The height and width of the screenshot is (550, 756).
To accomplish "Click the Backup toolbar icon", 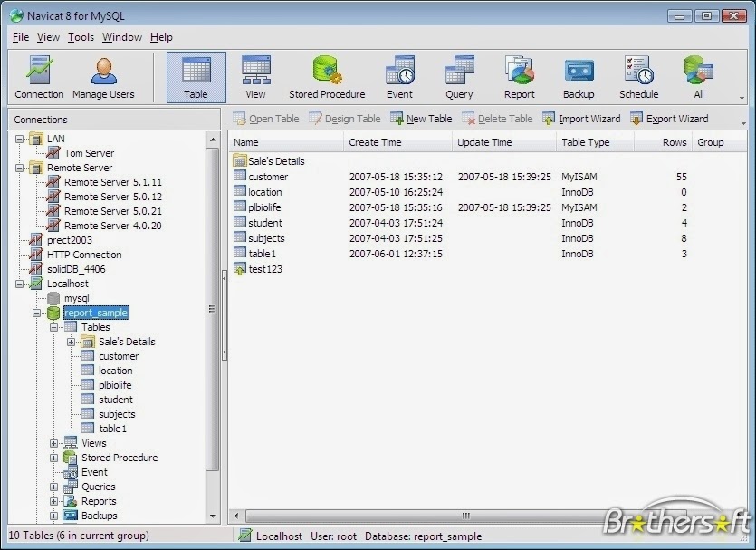I will tap(579, 76).
